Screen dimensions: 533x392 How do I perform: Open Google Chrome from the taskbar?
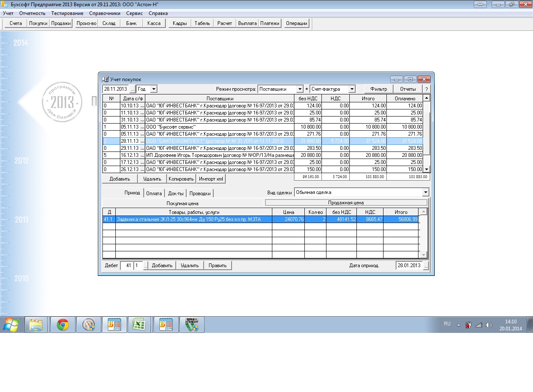pos(63,325)
